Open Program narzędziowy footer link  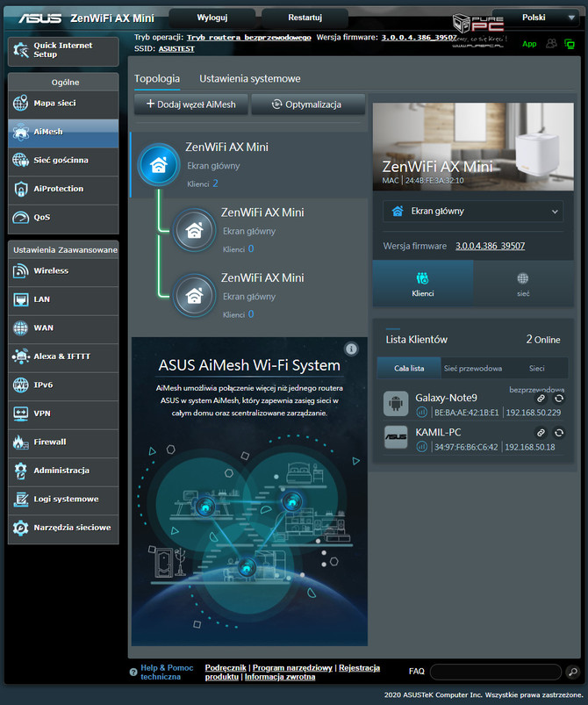[x=292, y=667]
